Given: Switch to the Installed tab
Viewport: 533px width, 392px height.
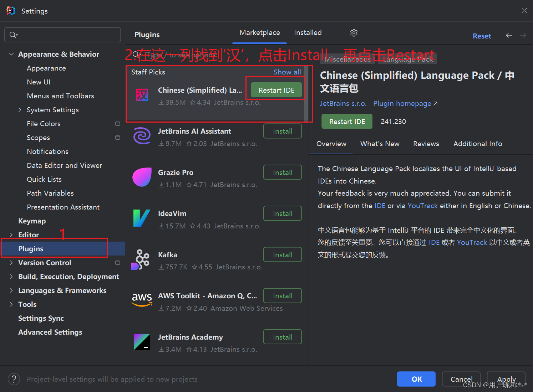Looking at the screenshot, I should tap(308, 33).
